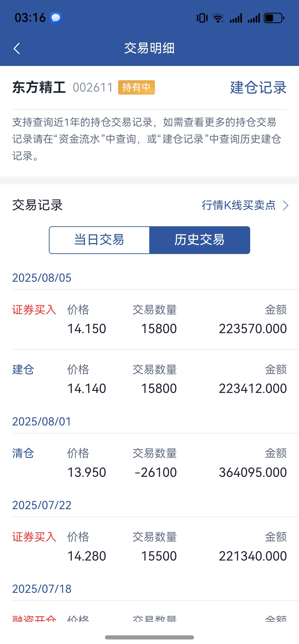The image size is (299, 644).
Task: Tap the vibrate mode icon
Action: click(202, 18)
